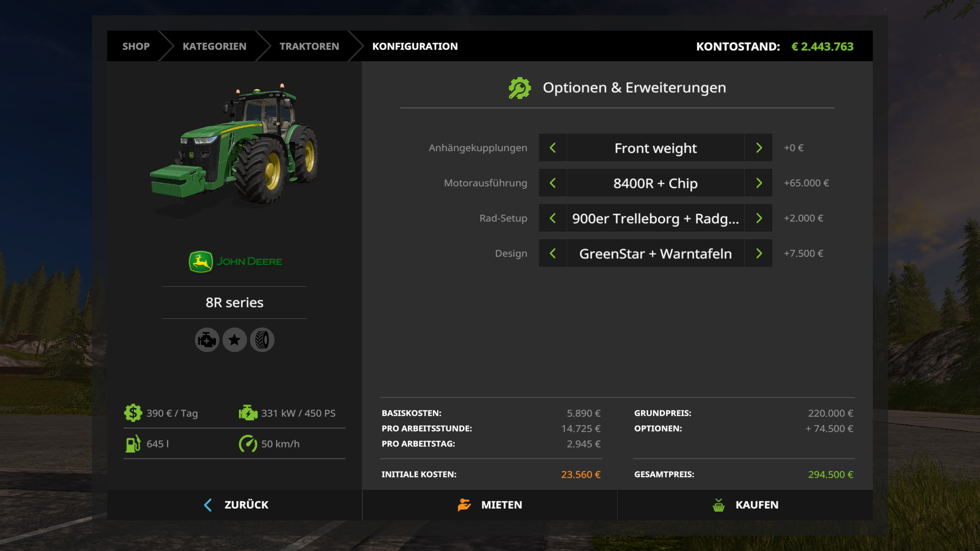Image resolution: width=980 pixels, height=551 pixels.
Task: Open the 8400R + Chip engine selector
Action: pyautogui.click(x=655, y=183)
